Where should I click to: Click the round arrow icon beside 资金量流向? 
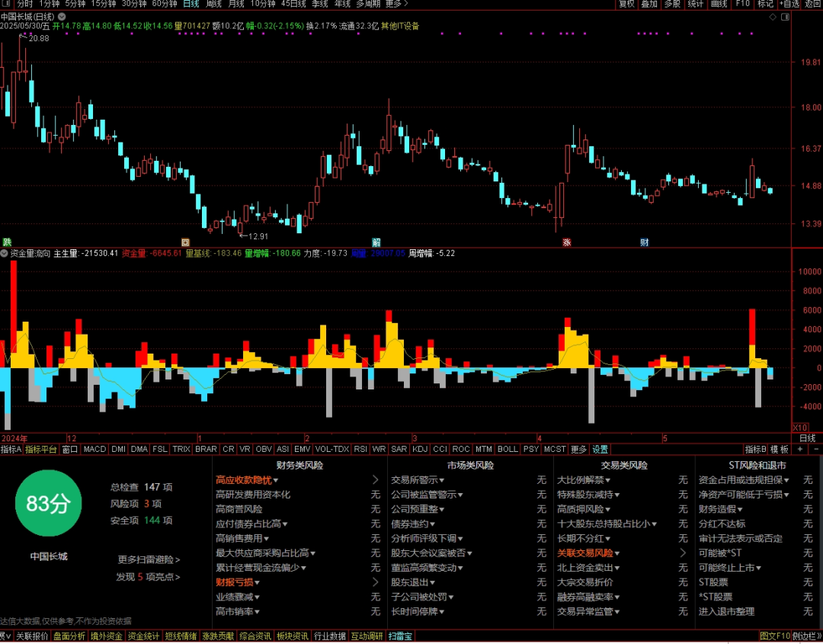coord(5,254)
